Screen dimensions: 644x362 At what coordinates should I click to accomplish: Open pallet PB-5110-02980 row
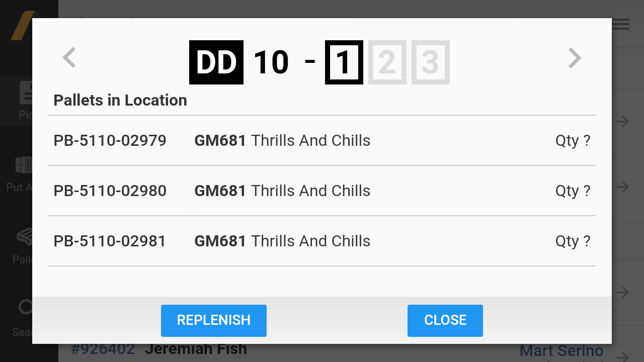pos(322,191)
